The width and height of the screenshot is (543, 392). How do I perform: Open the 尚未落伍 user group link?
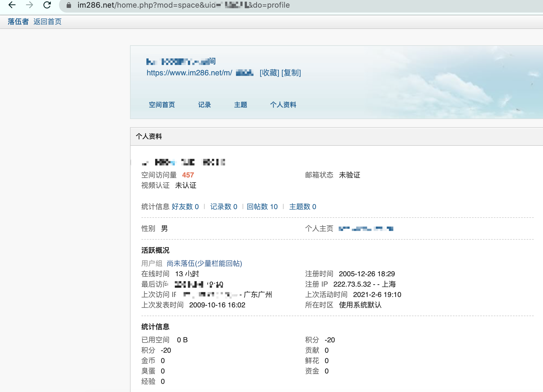coord(204,263)
